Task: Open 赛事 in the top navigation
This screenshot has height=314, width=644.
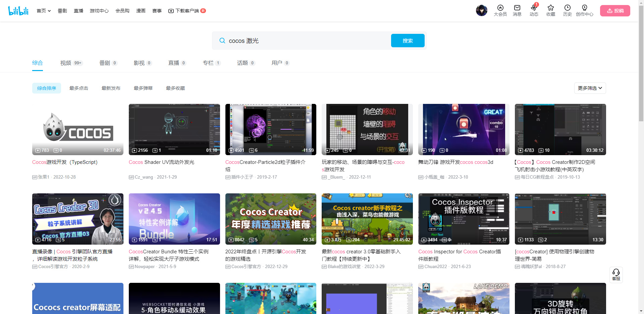Action: click(157, 11)
